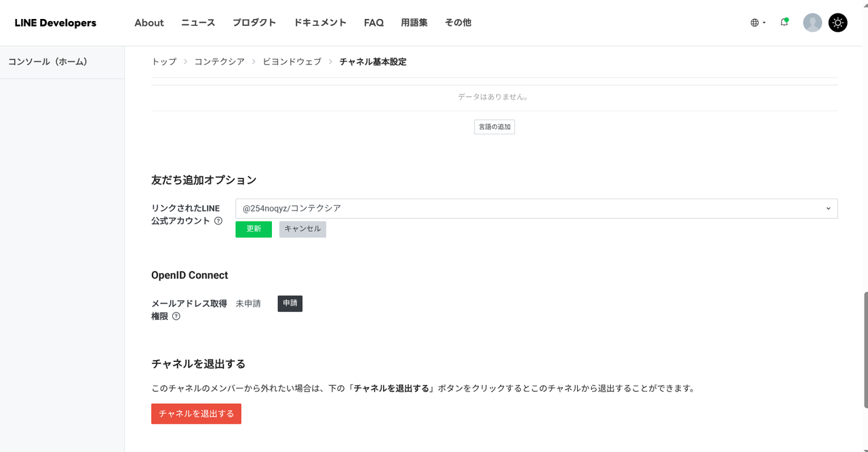Open the notifications bell
The height and width of the screenshot is (452, 868).
[784, 22]
